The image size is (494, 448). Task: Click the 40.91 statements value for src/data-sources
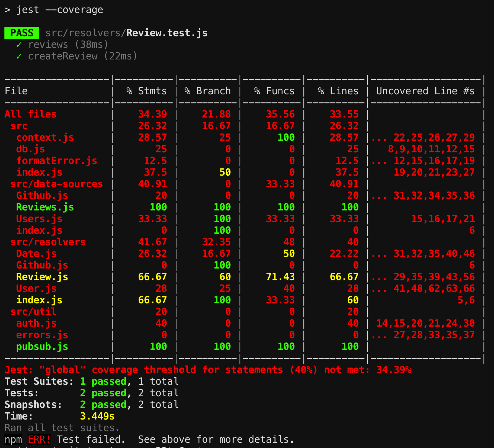(x=152, y=184)
